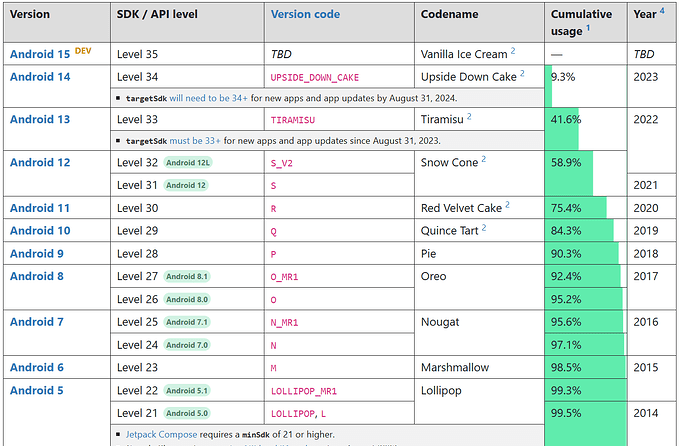Screen dimensions: 690x446
Task: Open the Android 9 version link
Action: pos(36,254)
